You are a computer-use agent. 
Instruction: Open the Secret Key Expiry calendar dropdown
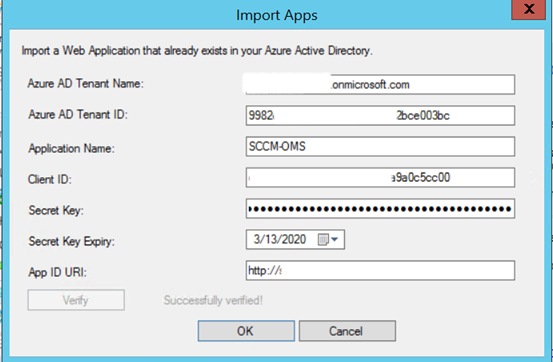(x=328, y=240)
